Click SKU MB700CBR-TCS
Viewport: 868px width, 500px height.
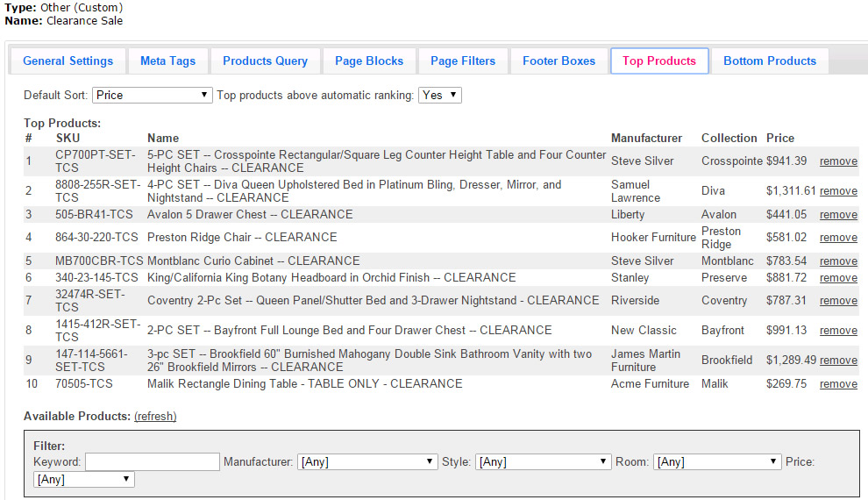pyautogui.click(x=99, y=261)
